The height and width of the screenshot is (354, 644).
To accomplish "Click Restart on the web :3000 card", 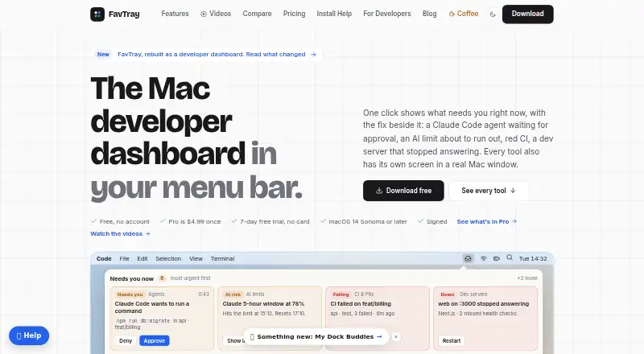I will (452, 341).
